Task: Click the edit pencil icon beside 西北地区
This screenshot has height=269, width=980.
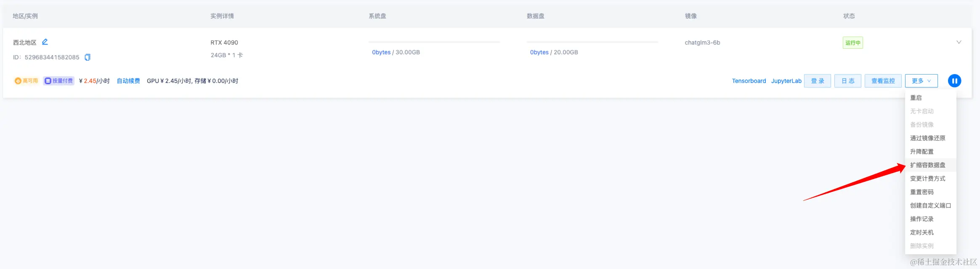Action: 45,42
